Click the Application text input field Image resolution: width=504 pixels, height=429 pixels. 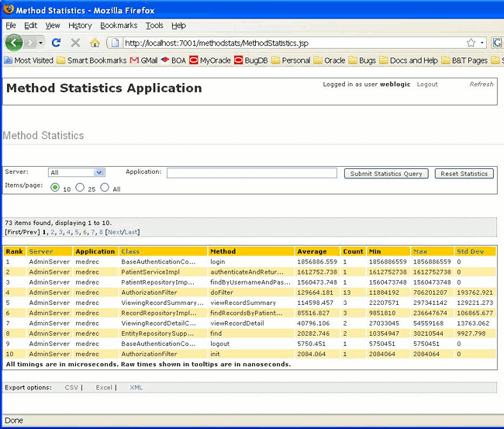pyautogui.click(x=251, y=173)
